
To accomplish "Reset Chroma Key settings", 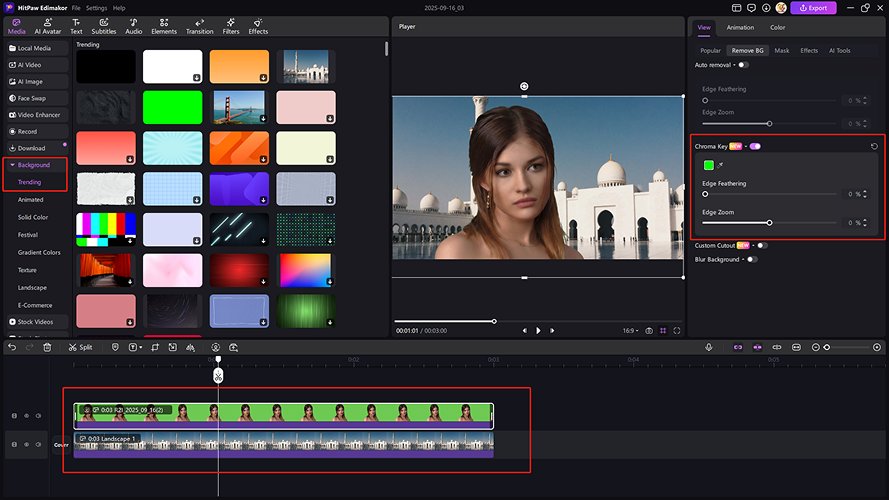I will point(875,146).
